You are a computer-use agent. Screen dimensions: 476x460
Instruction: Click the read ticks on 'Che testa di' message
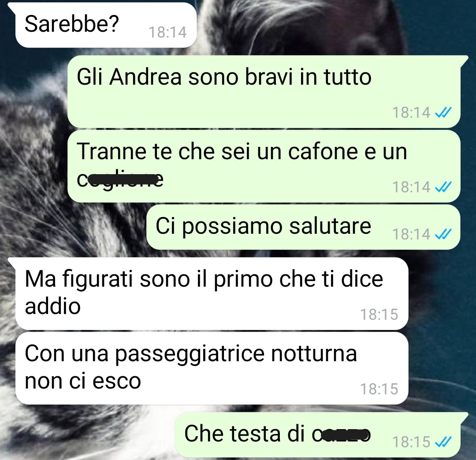tap(443, 442)
